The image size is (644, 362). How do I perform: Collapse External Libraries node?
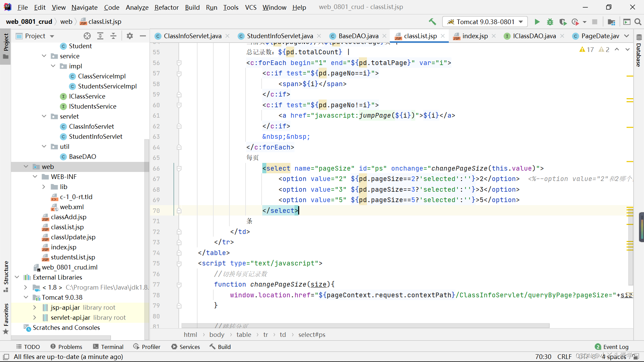(17, 277)
